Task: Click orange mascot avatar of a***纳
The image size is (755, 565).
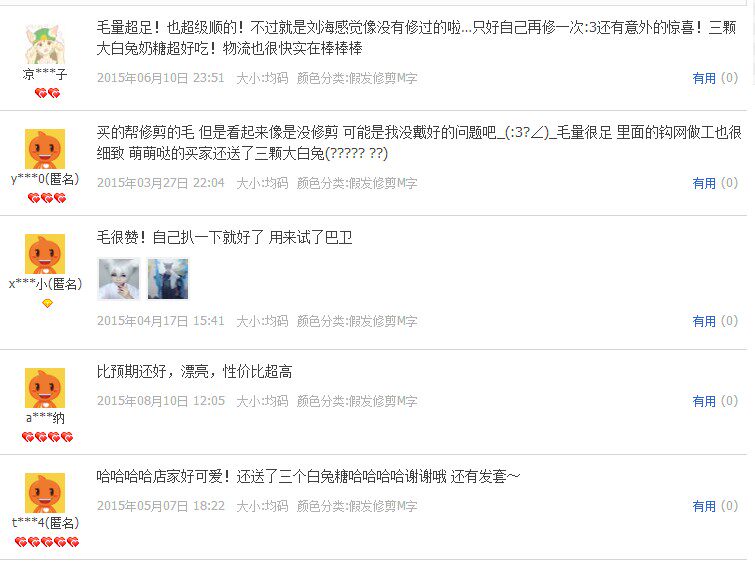Action: coord(45,388)
